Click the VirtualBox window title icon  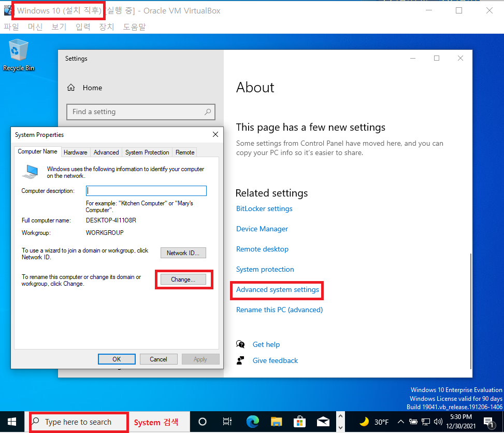pos(8,10)
